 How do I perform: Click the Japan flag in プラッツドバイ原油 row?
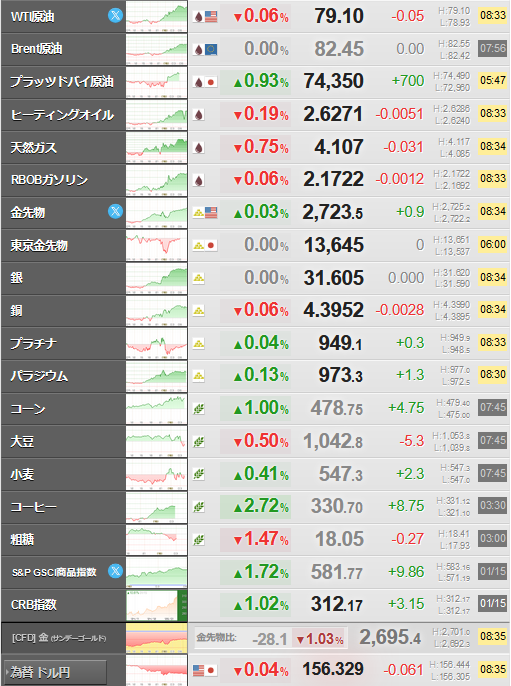(211, 82)
